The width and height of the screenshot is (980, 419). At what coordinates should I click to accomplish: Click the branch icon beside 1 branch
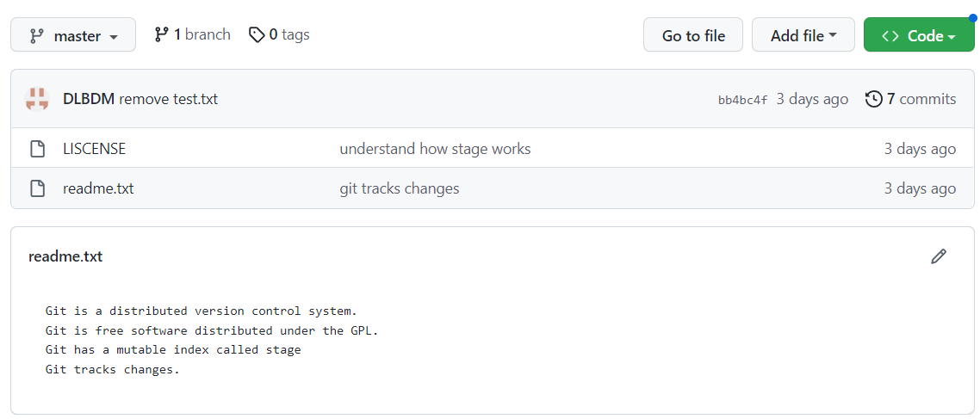tap(161, 35)
